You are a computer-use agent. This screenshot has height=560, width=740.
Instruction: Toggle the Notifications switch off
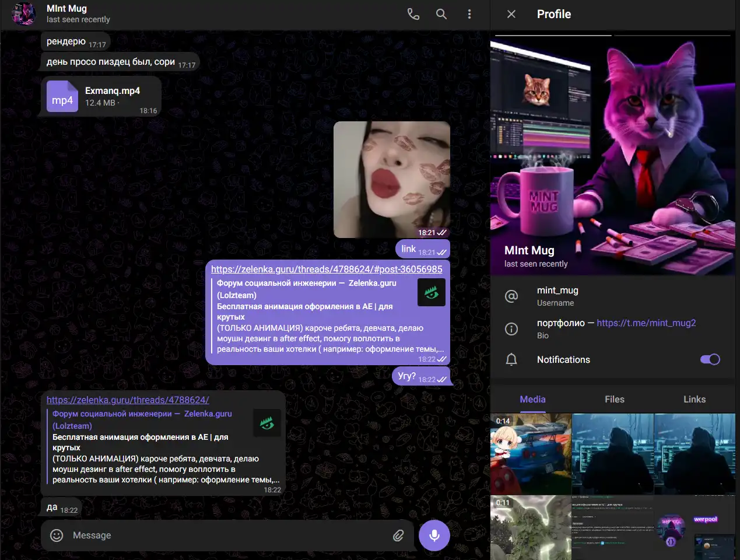coord(710,359)
